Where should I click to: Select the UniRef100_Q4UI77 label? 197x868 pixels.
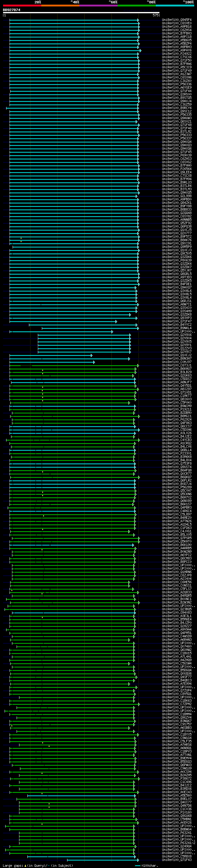(x=177, y=802)
